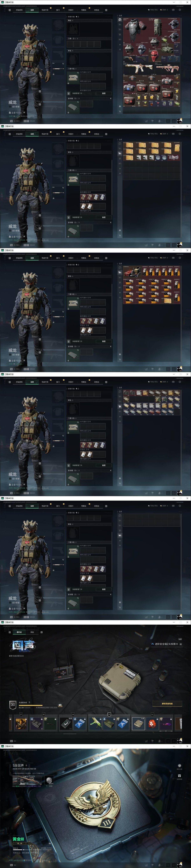Screen dimensions: 191x868
Task: Select safe box reward tile in battle pass
Action: [x=138, y=723]
